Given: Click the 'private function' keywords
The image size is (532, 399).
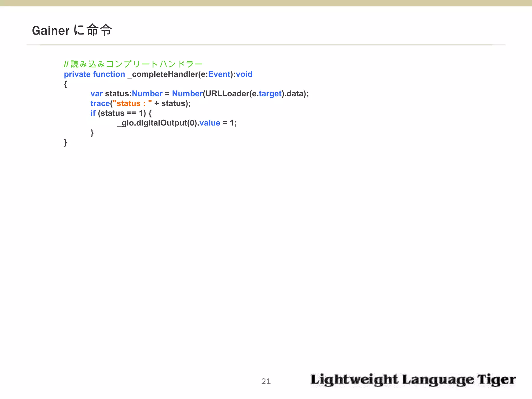Looking at the screenshot, I should [x=95, y=74].
